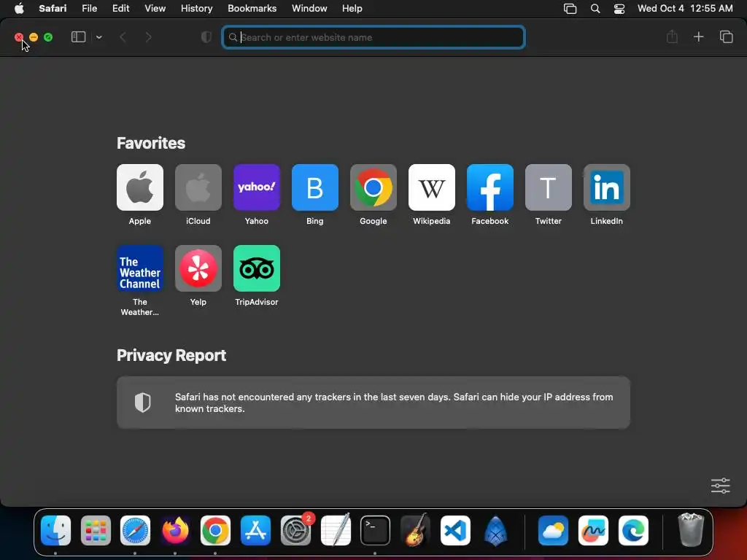Open GarageBand from the Dock
747x560 pixels.
pos(415,530)
